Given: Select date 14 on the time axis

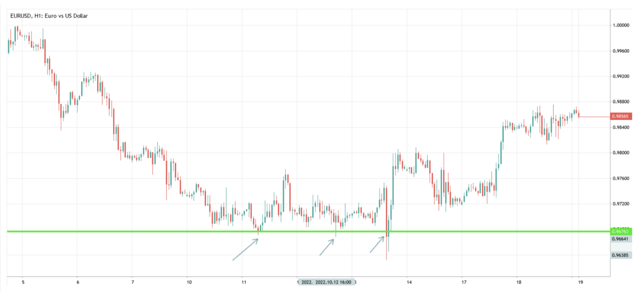Looking at the screenshot, I should pyautogui.click(x=409, y=282).
